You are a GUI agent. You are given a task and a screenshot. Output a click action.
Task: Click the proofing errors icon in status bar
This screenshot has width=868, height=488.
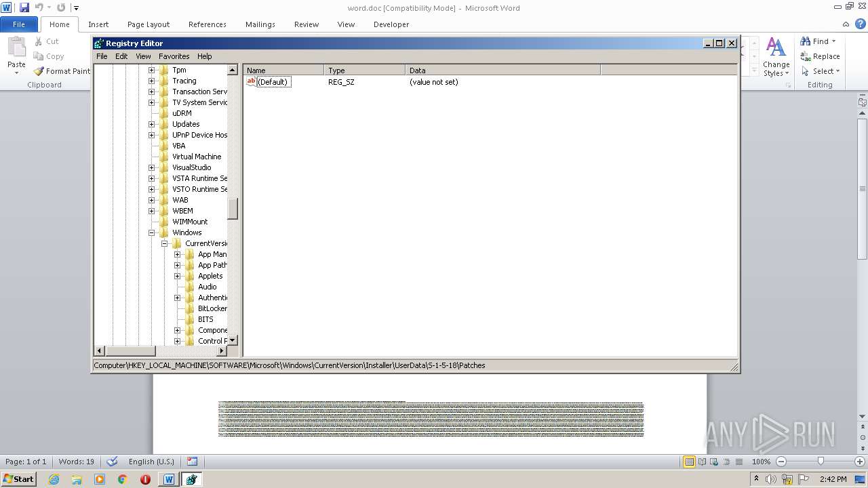[113, 462]
